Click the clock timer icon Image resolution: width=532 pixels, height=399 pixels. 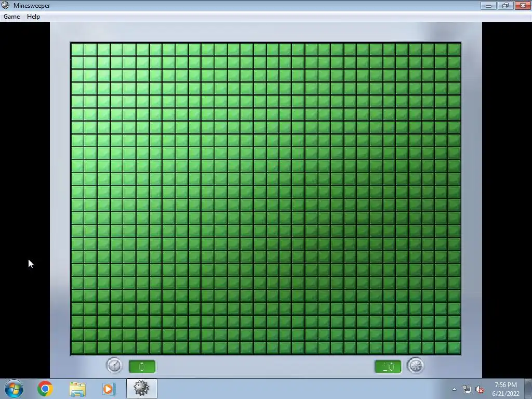pyautogui.click(x=114, y=366)
